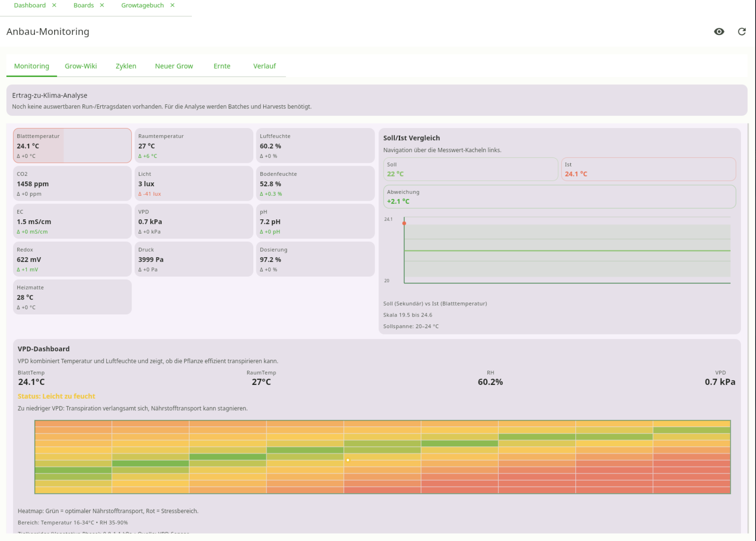The height and width of the screenshot is (541, 756).
Task: Switch to the Zyklen tab
Action: [126, 66]
